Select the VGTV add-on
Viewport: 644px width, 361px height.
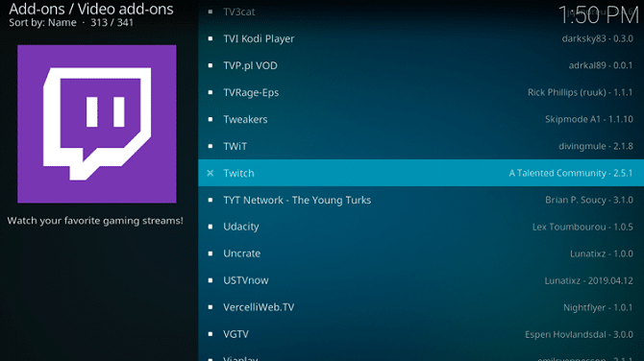coord(421,334)
